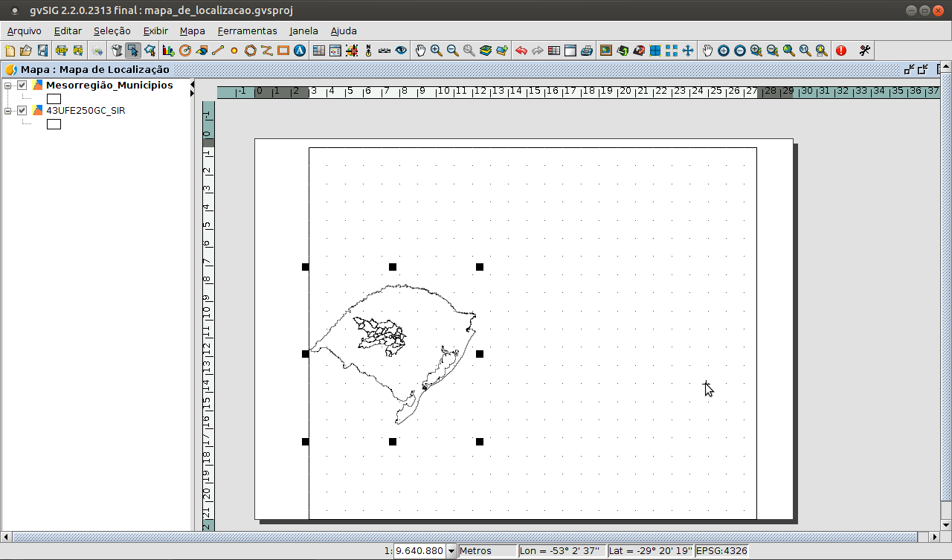Collapse the Mesorregião_Municipios layer tree node

9,86
